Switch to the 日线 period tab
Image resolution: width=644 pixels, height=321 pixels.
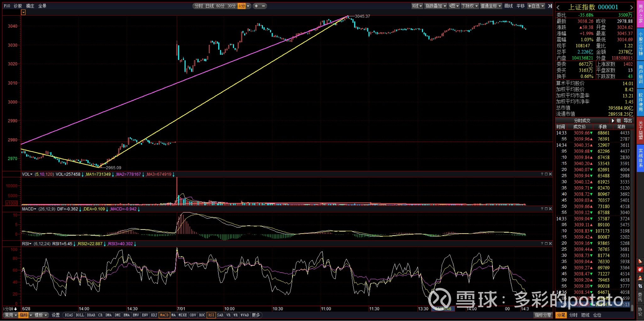(209, 6)
